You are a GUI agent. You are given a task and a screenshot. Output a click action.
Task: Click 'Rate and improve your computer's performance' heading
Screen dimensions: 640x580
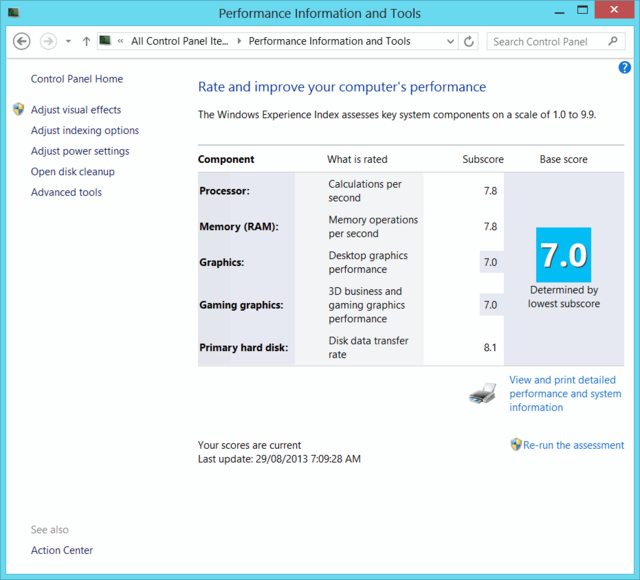[342, 87]
